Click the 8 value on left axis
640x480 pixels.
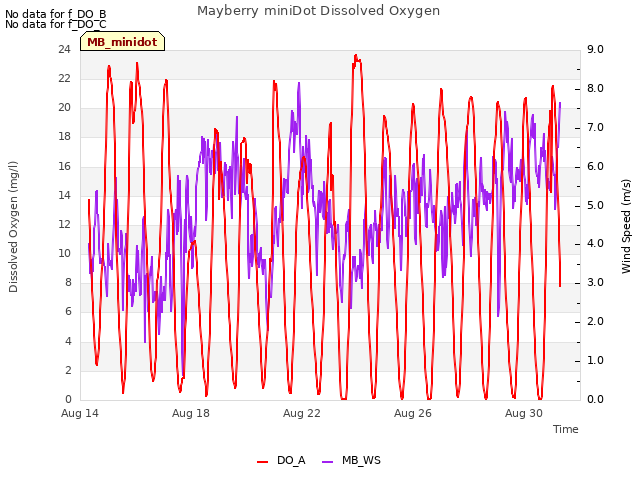[x=68, y=282]
